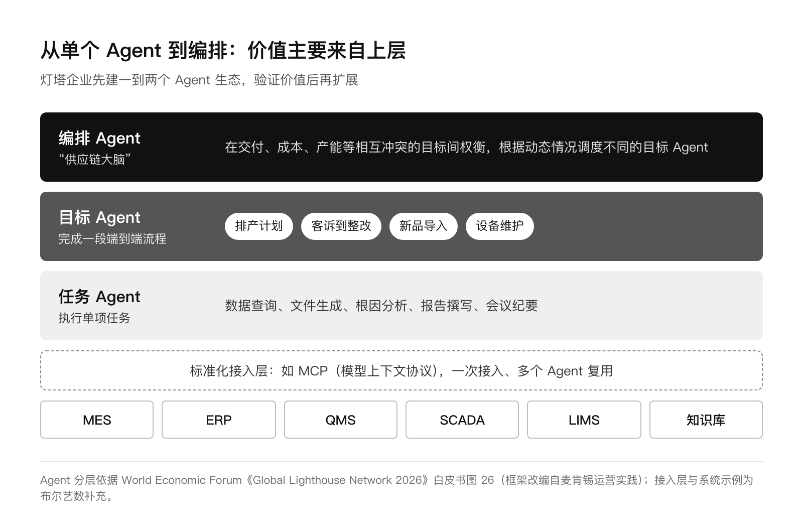
Task: Click the footnote citing World Economic Forum
Action: point(396,488)
